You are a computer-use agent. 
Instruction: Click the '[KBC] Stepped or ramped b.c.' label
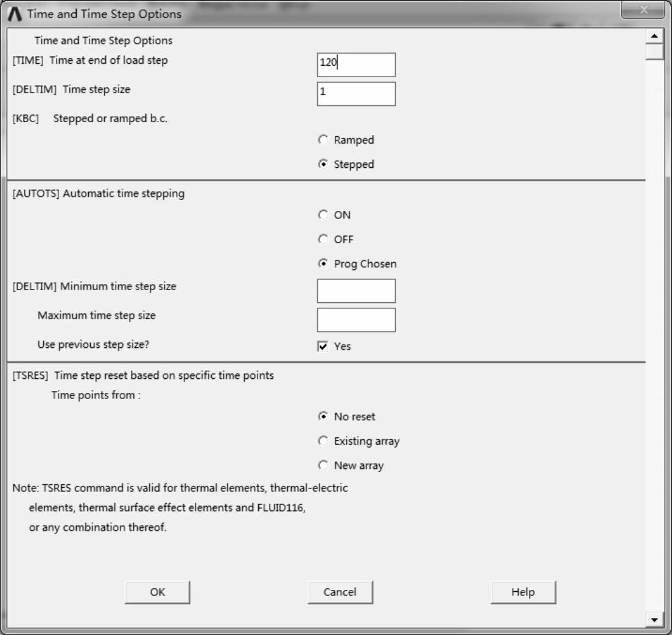[x=89, y=119]
